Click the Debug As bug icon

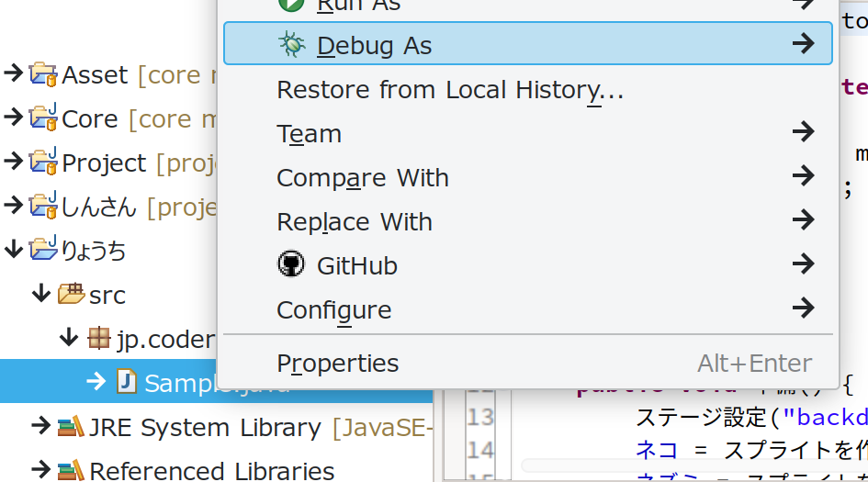292,45
